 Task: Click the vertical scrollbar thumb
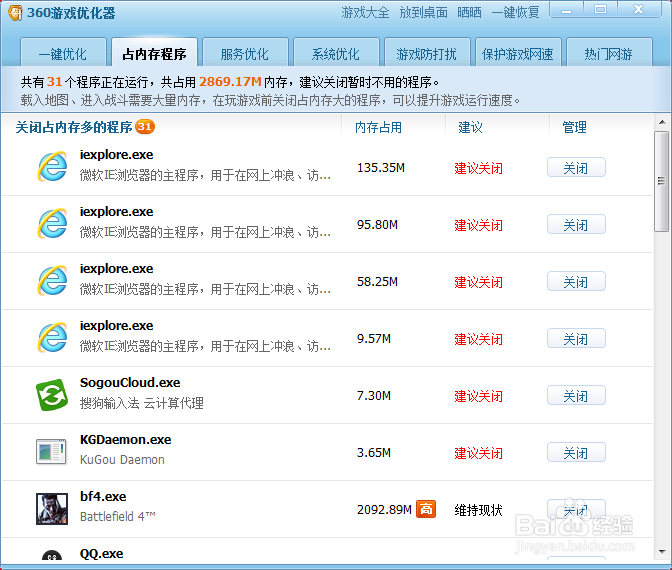pos(662,181)
